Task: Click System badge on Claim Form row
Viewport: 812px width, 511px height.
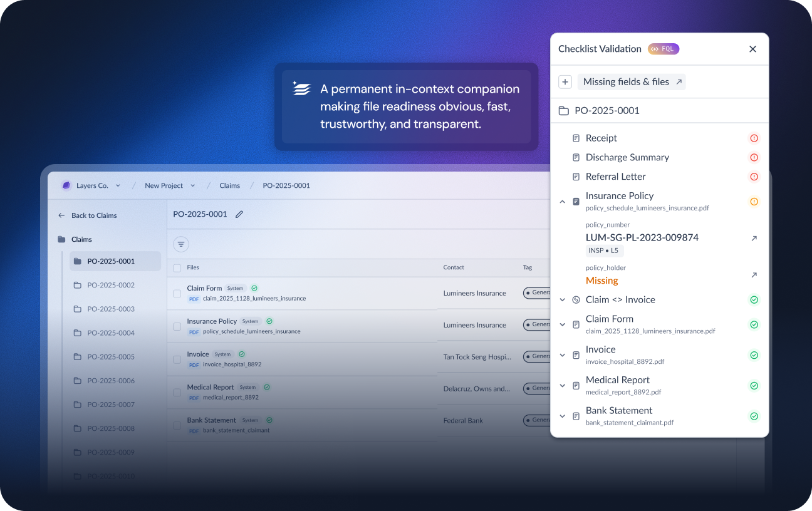Action: point(236,289)
